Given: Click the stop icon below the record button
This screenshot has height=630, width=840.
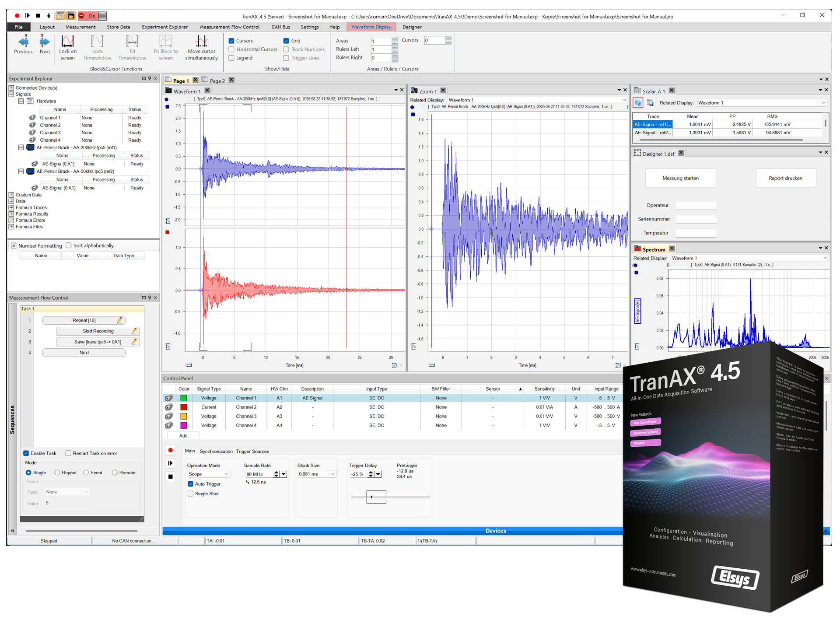Looking at the screenshot, I should click(x=170, y=476).
